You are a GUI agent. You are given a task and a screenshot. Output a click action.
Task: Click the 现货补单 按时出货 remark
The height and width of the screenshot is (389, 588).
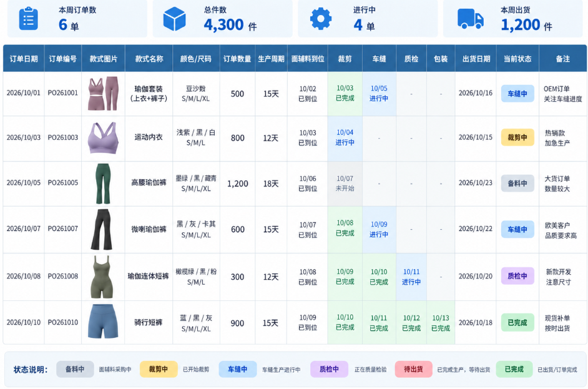tap(557, 323)
